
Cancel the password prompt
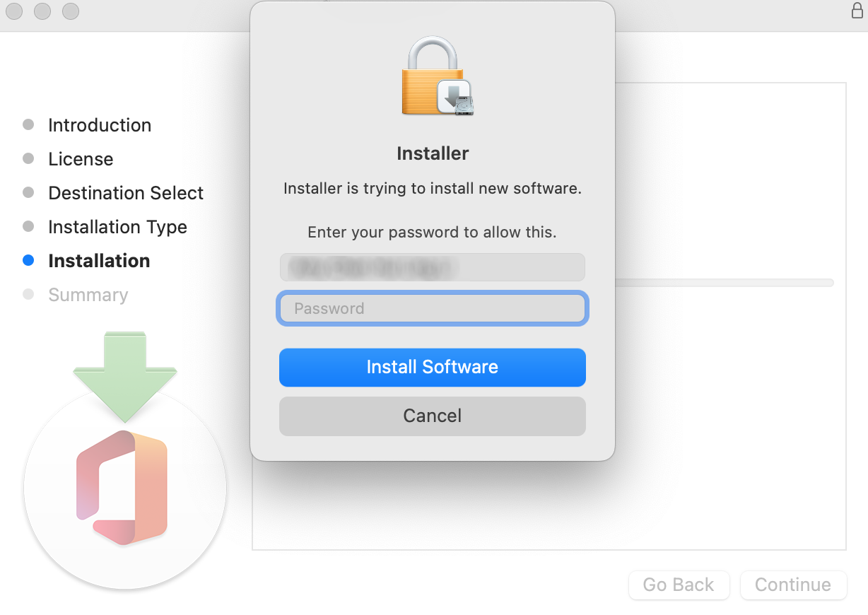point(432,416)
